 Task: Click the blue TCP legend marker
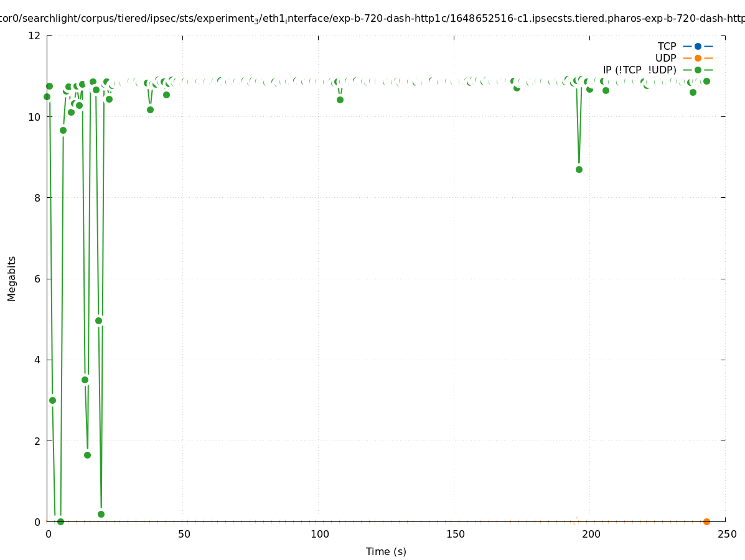coord(698,46)
